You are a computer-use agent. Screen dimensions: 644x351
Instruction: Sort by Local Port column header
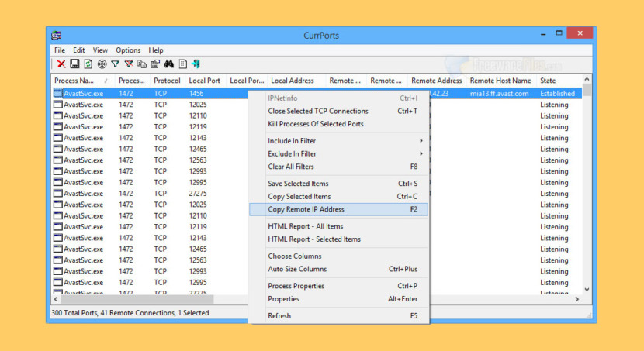pos(205,81)
